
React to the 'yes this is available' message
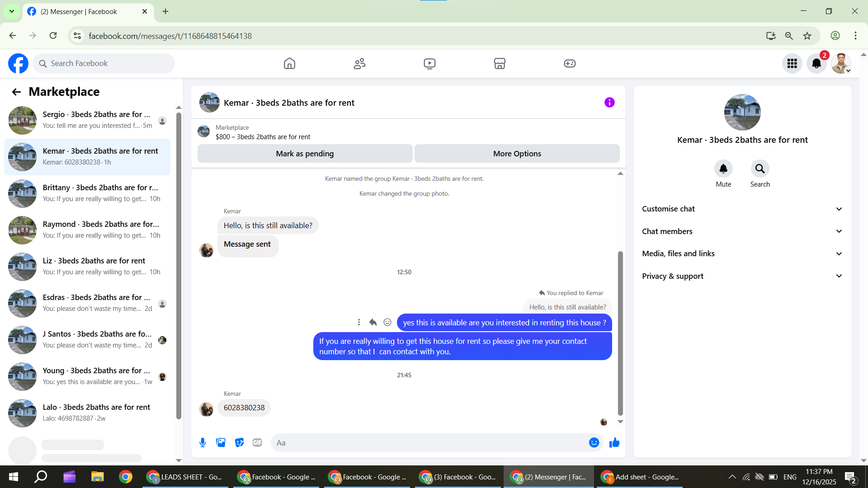tap(387, 322)
